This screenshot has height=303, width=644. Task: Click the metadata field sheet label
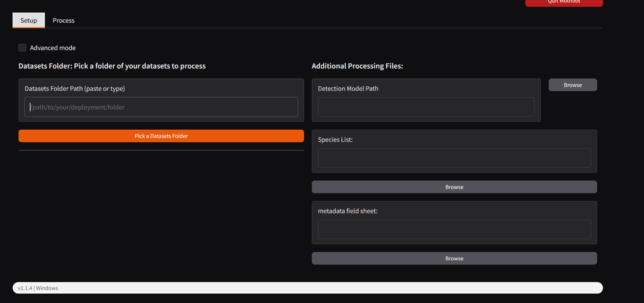[x=348, y=211]
